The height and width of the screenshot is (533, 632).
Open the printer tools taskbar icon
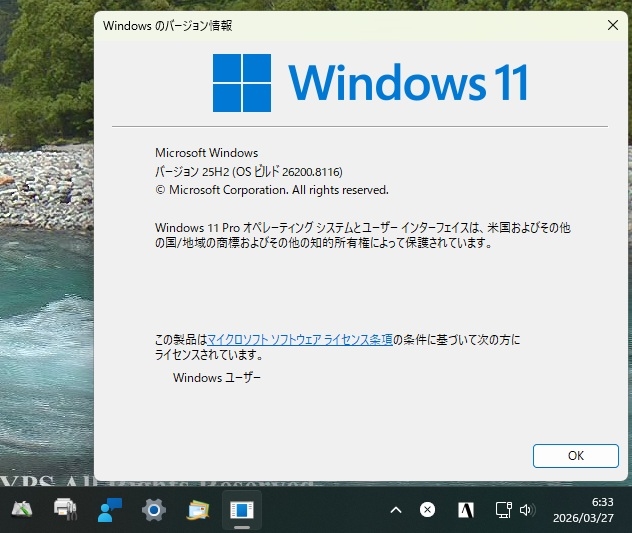[65, 510]
